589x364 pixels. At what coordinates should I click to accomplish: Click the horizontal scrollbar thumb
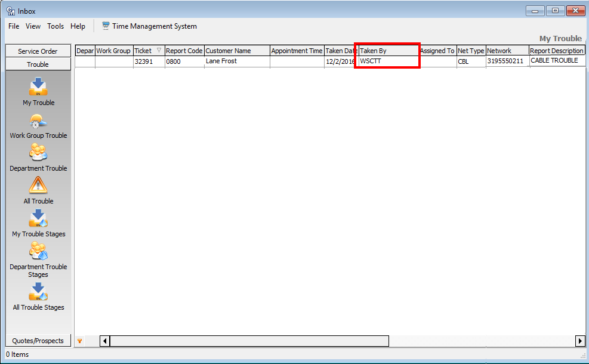[x=249, y=341]
